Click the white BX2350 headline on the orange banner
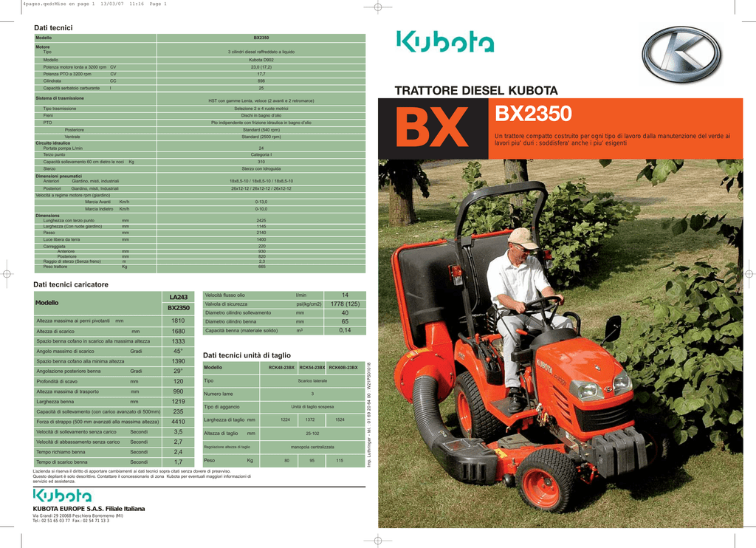The width and height of the screenshot is (756, 548). click(533, 114)
